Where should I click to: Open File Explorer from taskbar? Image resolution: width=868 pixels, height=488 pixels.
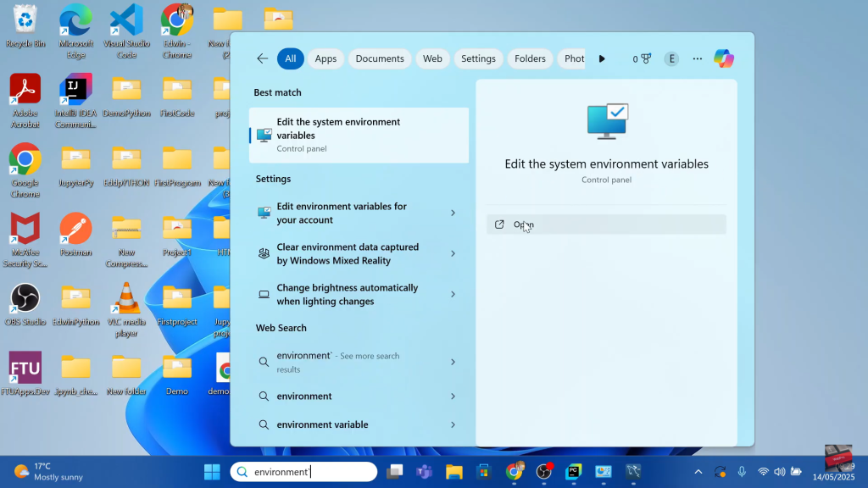pos(454,472)
